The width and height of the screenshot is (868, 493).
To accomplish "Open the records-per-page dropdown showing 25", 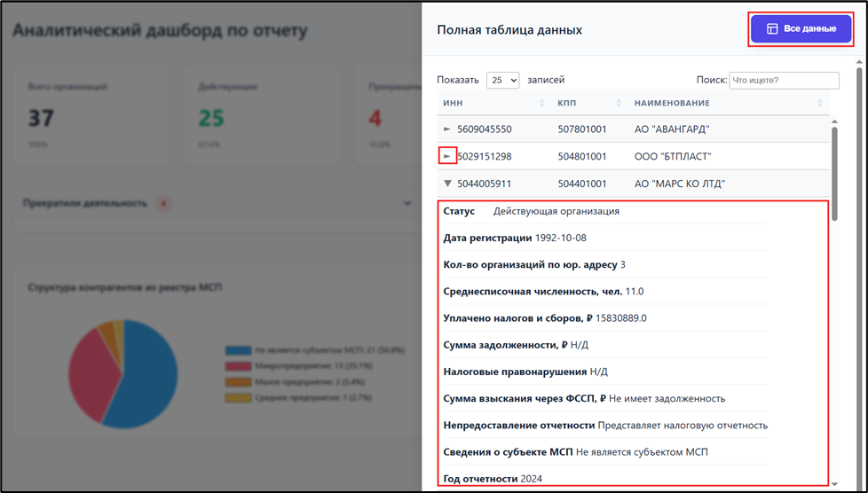I will (x=502, y=80).
